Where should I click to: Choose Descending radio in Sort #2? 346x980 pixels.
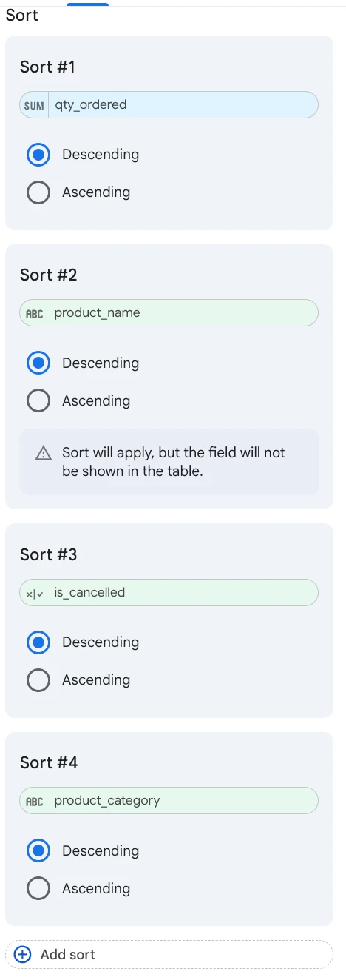click(x=38, y=363)
